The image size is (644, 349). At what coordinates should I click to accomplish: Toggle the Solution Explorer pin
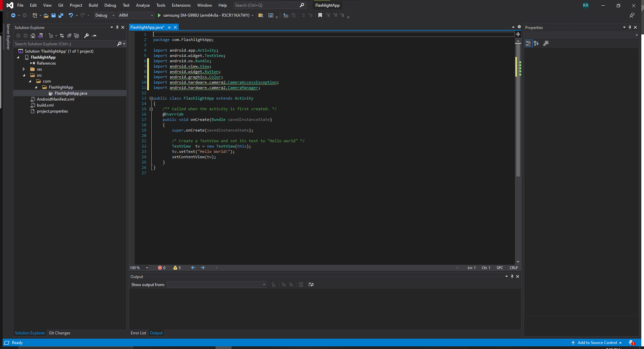(x=117, y=27)
